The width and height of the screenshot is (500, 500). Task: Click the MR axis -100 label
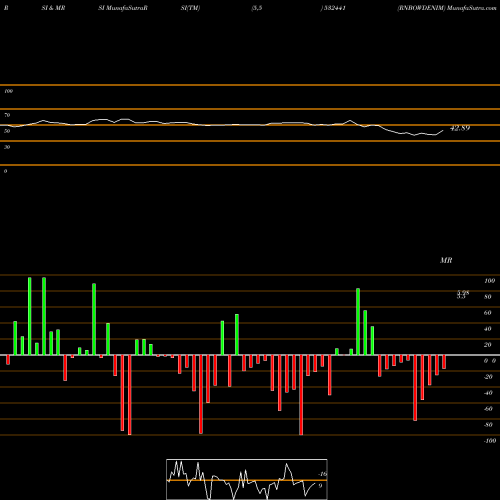tap(490, 441)
